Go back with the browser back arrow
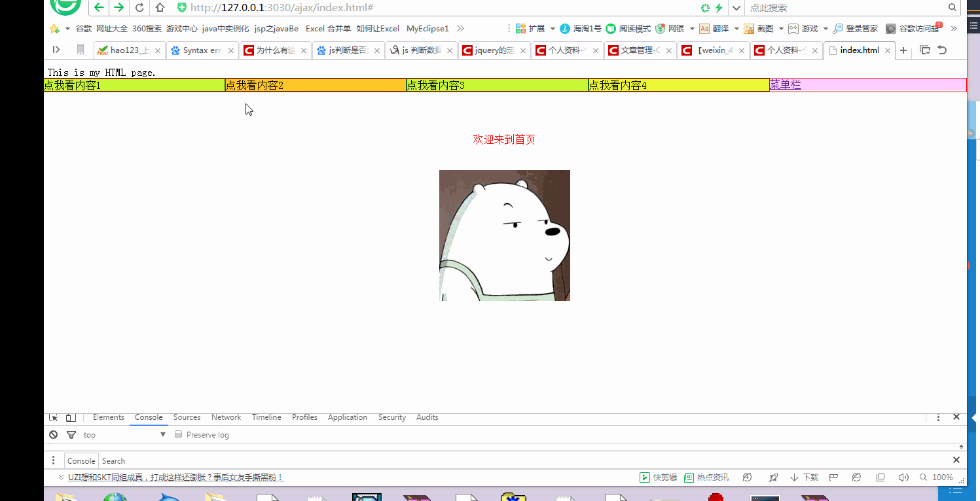980x501 pixels. coord(99,8)
